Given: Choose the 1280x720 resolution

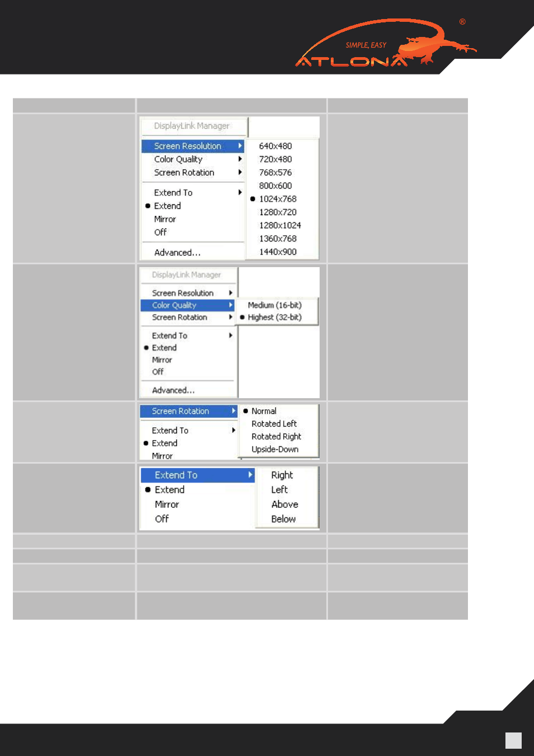Looking at the screenshot, I should 278,212.
